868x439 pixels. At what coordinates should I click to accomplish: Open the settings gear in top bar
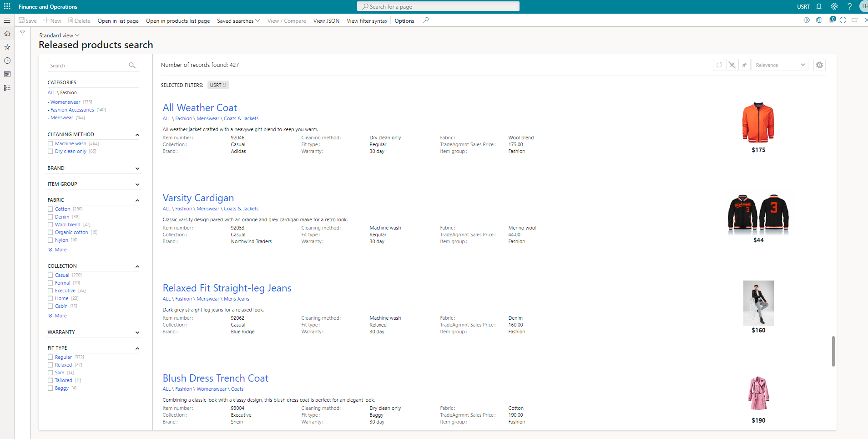(x=834, y=6)
